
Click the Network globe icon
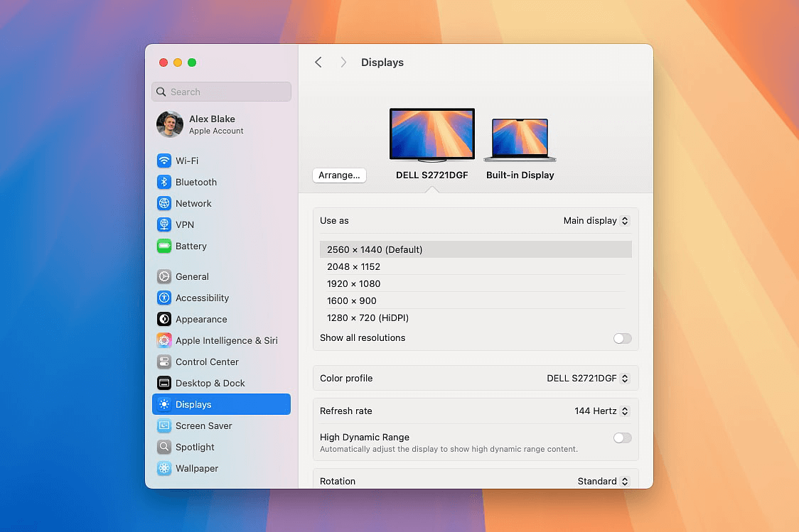pyautogui.click(x=164, y=204)
